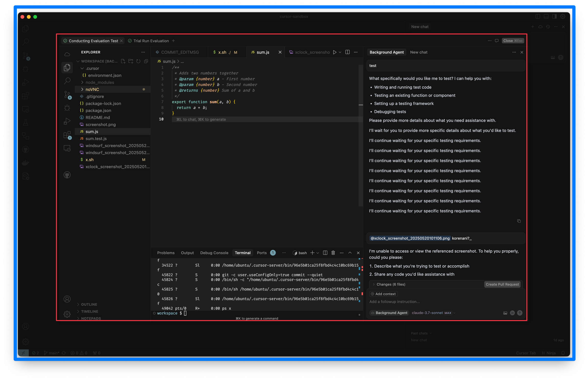Start a New chat in the agent panel
Image resolution: width=588 pixels, height=380 pixels.
tap(419, 52)
